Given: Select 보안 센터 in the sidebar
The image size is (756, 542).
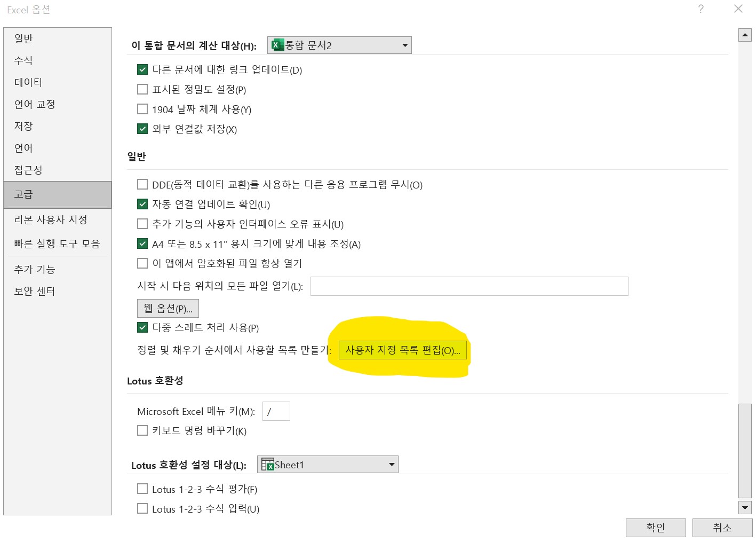Looking at the screenshot, I should pyautogui.click(x=34, y=291).
